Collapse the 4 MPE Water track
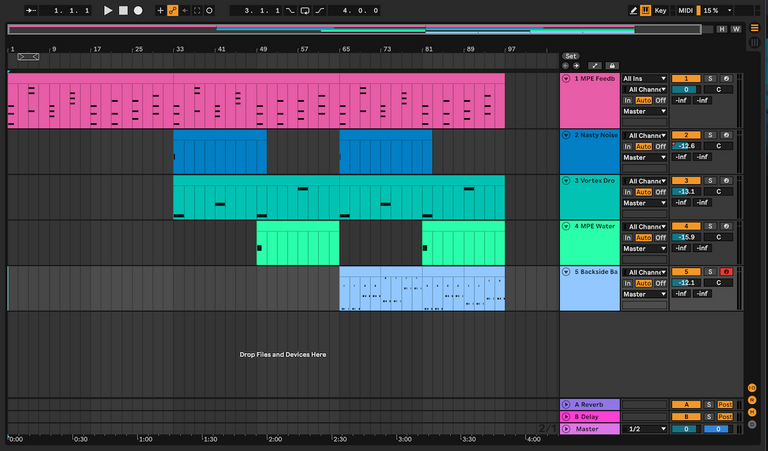Screen dimensions: 768x451 pyautogui.click(x=566, y=226)
